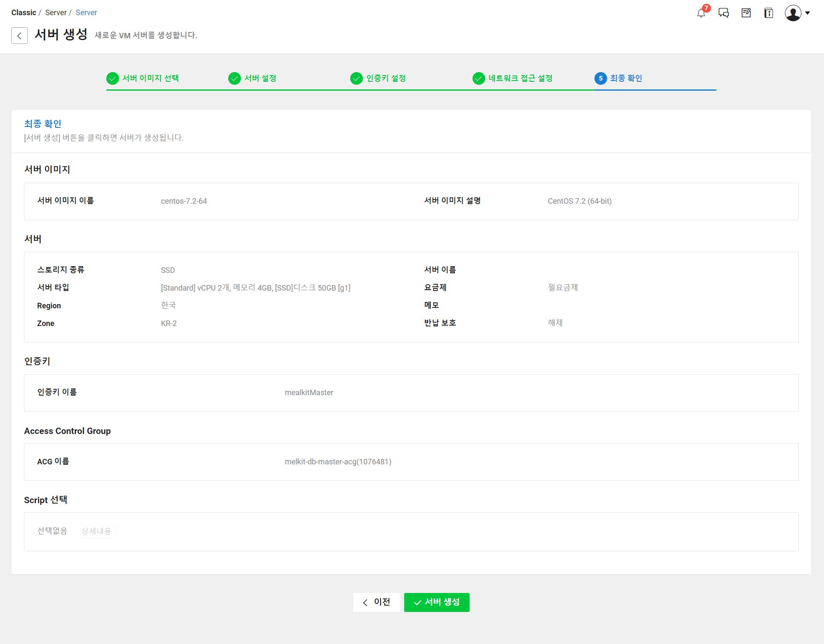Viewport: 824px width, 644px height.
Task: Open the notifications bell icon
Action: [701, 13]
